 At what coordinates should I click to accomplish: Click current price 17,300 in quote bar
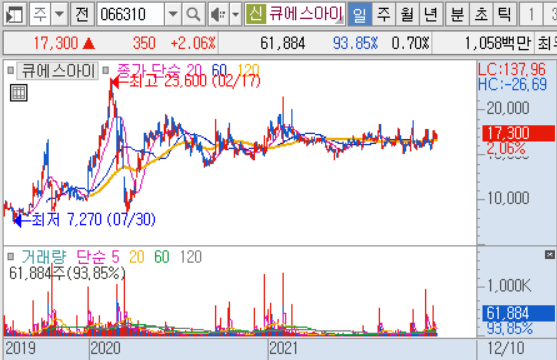(x=56, y=43)
